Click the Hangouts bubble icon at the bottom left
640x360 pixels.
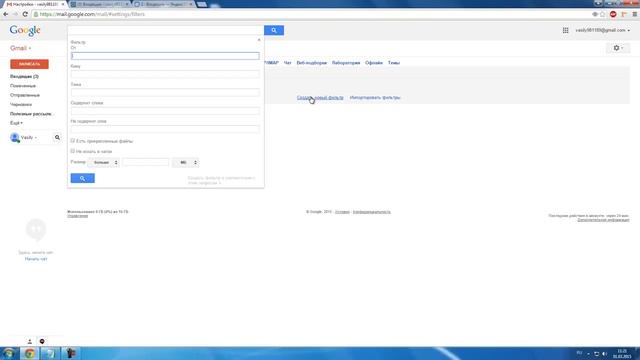42,341
